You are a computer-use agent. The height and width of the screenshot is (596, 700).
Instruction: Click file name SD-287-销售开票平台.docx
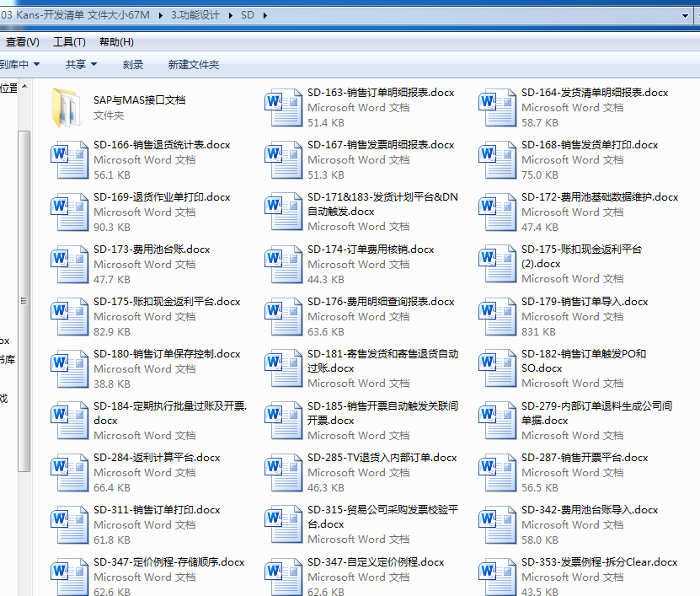click(585, 458)
